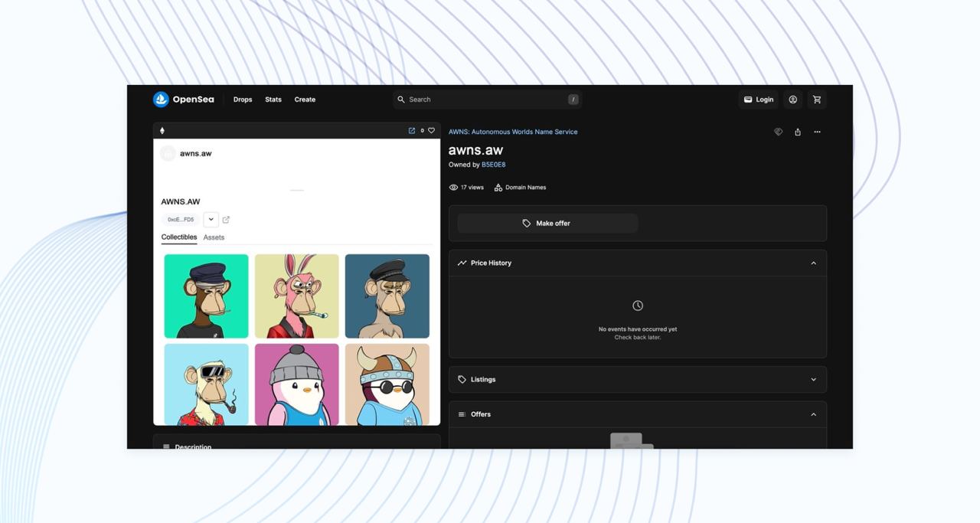
Task: Click the favorite count '0'
Action: (x=422, y=131)
